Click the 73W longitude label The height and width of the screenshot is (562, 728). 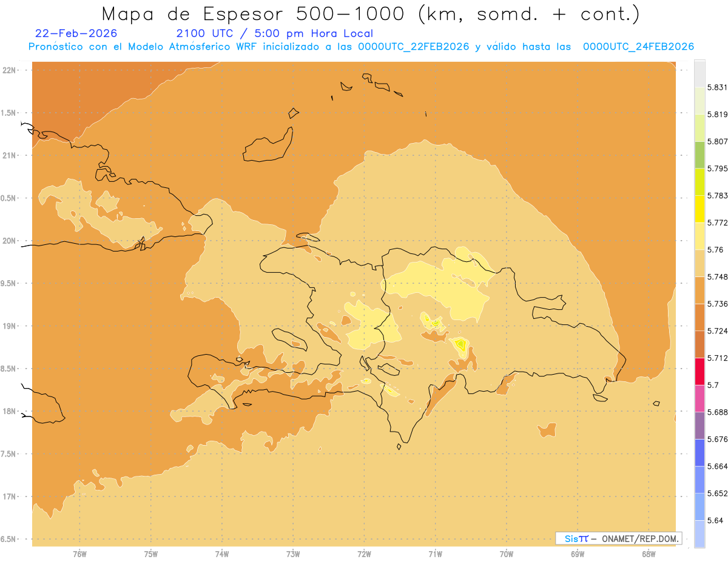click(x=293, y=555)
